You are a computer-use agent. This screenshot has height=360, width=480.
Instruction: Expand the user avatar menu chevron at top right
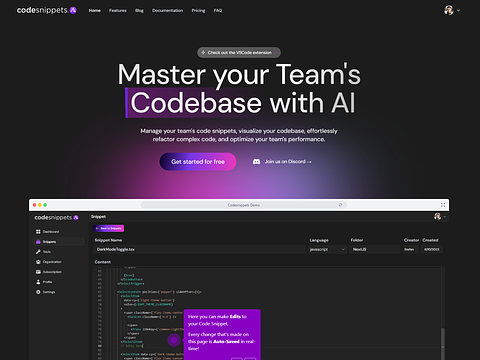click(459, 10)
